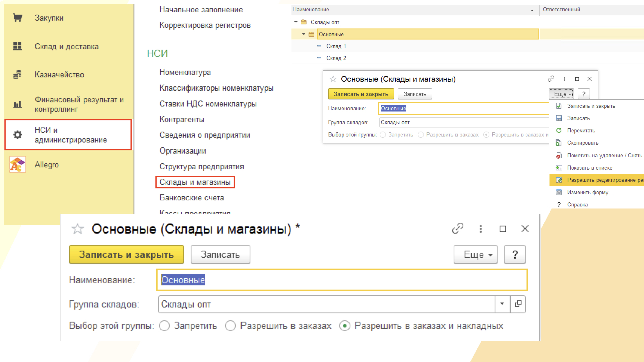Click sort arrow in Наименование column header
This screenshot has height=362, width=644.
click(532, 10)
